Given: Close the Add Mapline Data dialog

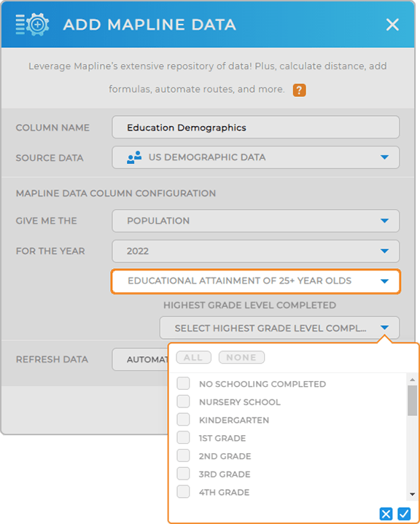Looking at the screenshot, I should 392,25.
